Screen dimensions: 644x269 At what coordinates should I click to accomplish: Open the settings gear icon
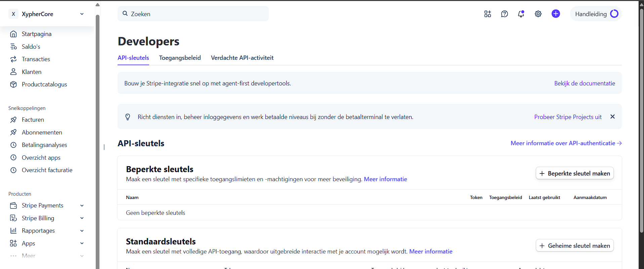click(x=538, y=14)
